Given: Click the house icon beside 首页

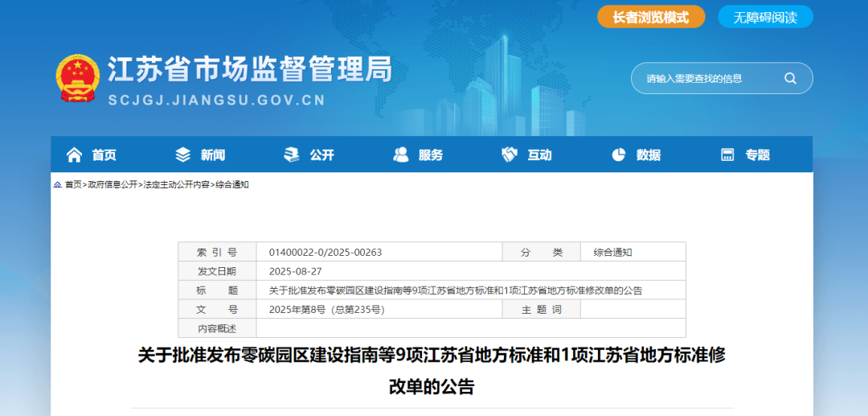Looking at the screenshot, I should tap(74, 154).
